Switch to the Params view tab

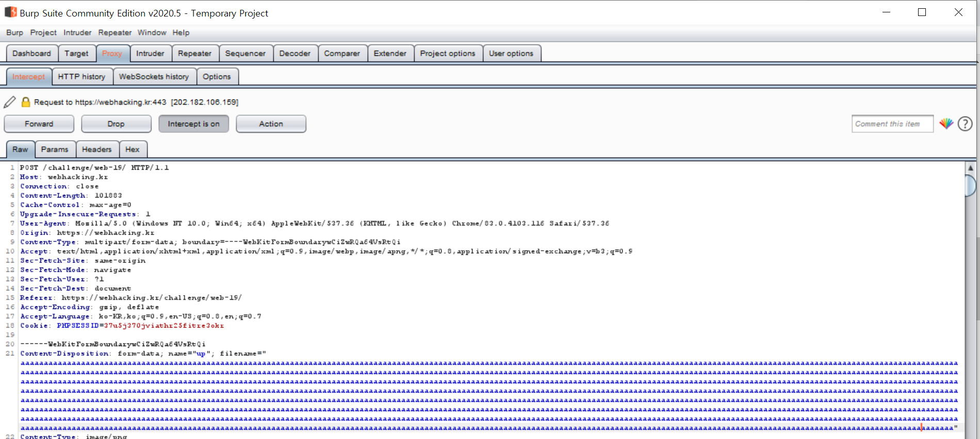coord(55,149)
